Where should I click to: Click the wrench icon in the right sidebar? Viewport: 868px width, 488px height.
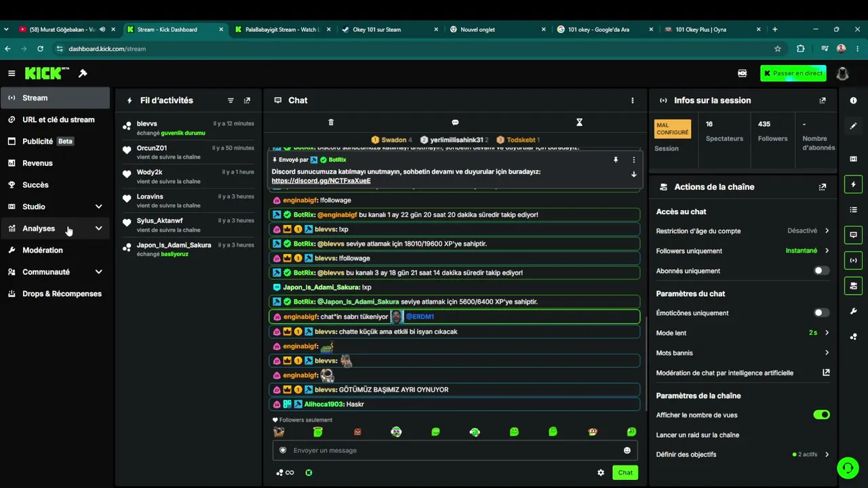[853, 311]
